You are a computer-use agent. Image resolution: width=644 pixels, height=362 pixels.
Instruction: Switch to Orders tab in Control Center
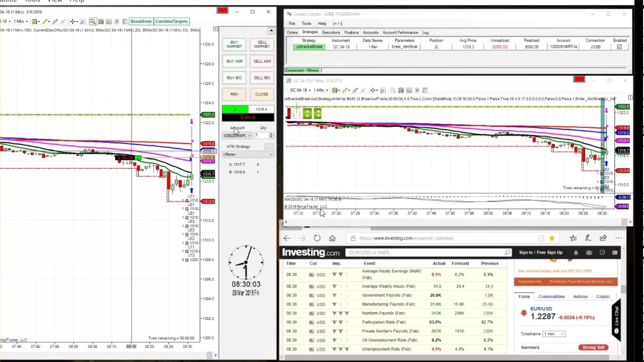pos(292,33)
